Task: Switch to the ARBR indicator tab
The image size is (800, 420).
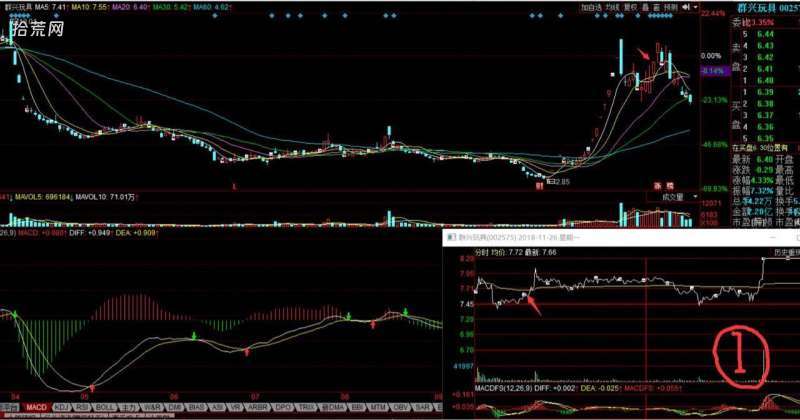Action: [x=258, y=407]
